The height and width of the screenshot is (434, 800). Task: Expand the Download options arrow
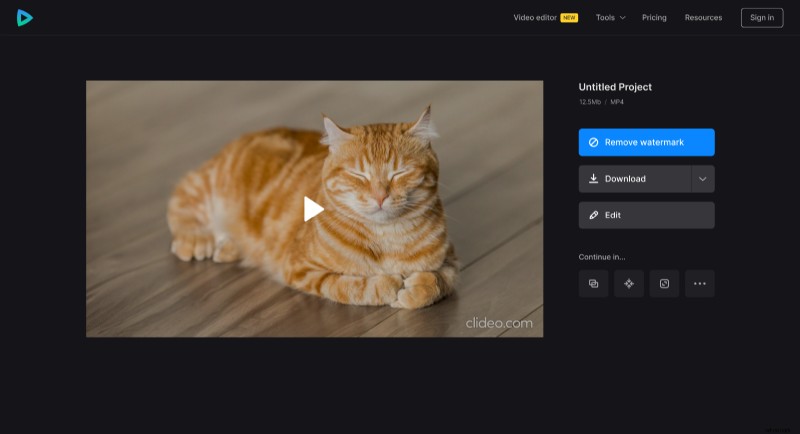tap(703, 179)
